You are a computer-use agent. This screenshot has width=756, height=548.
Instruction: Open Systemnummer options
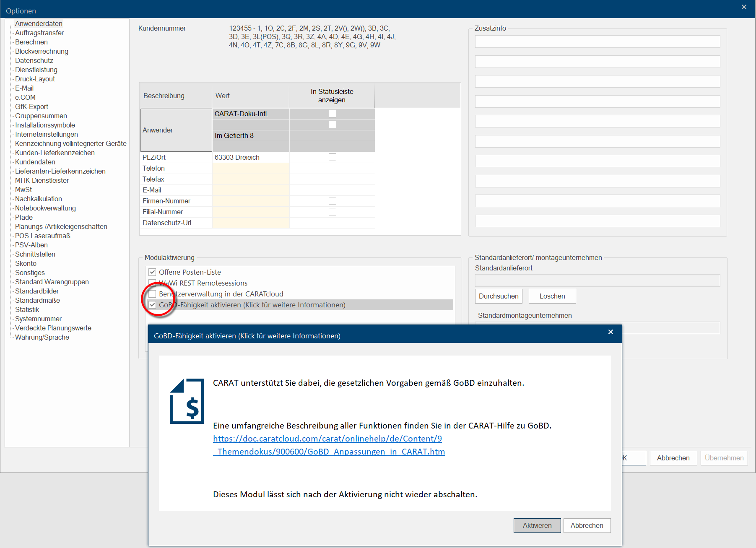38,319
